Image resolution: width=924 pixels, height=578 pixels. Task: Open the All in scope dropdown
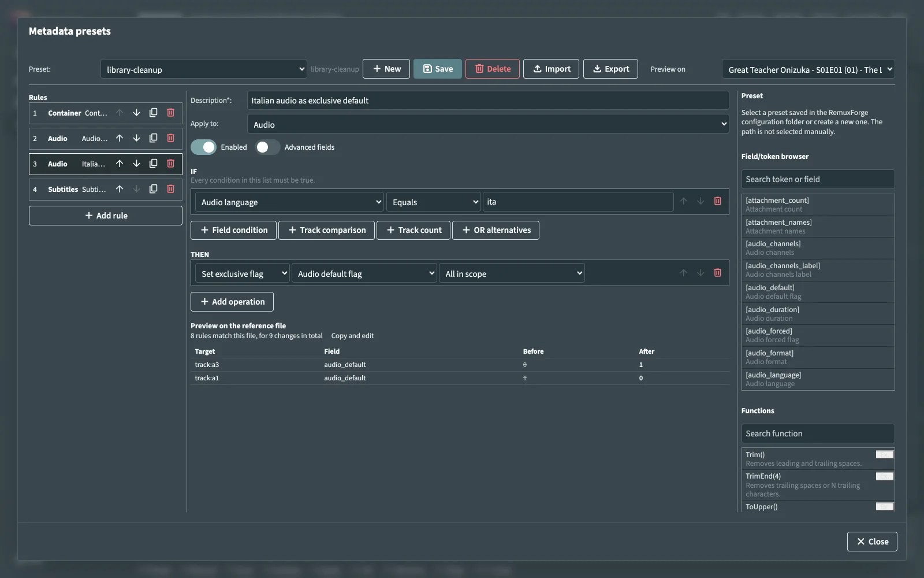(512, 273)
